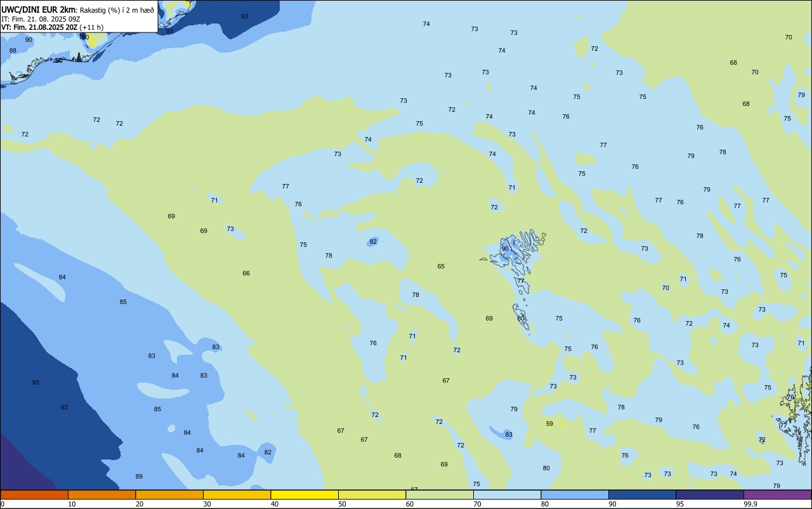Click the legend tick label 30
The height and width of the screenshot is (509, 812).
207,504
